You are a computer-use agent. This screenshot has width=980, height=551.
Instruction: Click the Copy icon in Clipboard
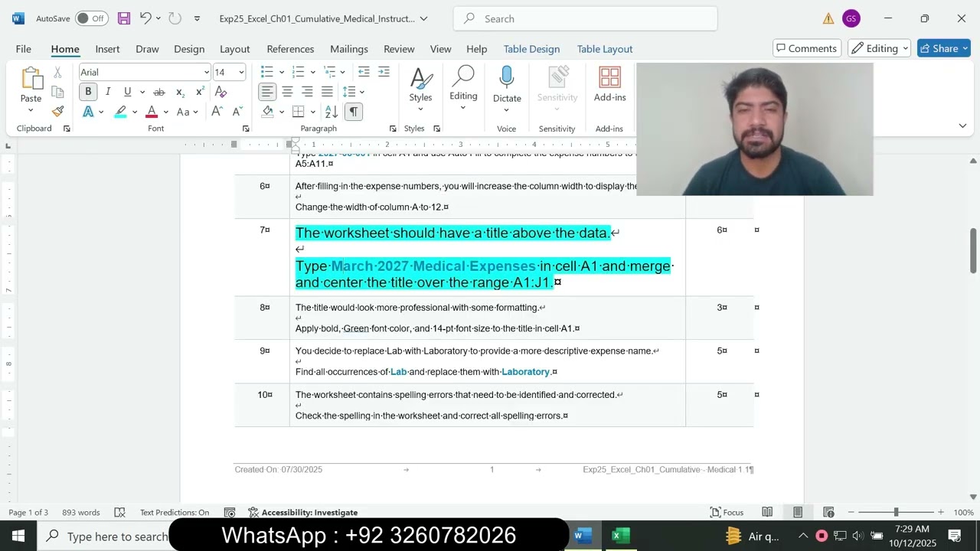click(x=57, y=92)
